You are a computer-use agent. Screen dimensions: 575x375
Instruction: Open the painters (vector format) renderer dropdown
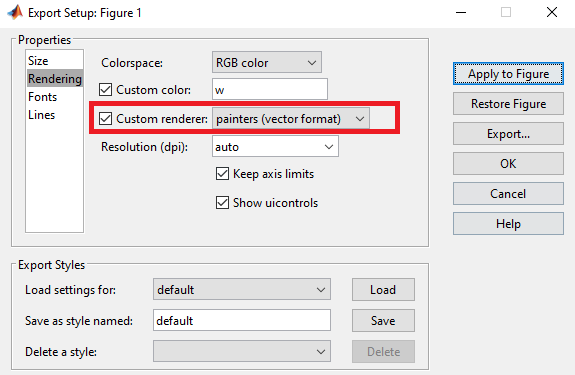pos(291,118)
